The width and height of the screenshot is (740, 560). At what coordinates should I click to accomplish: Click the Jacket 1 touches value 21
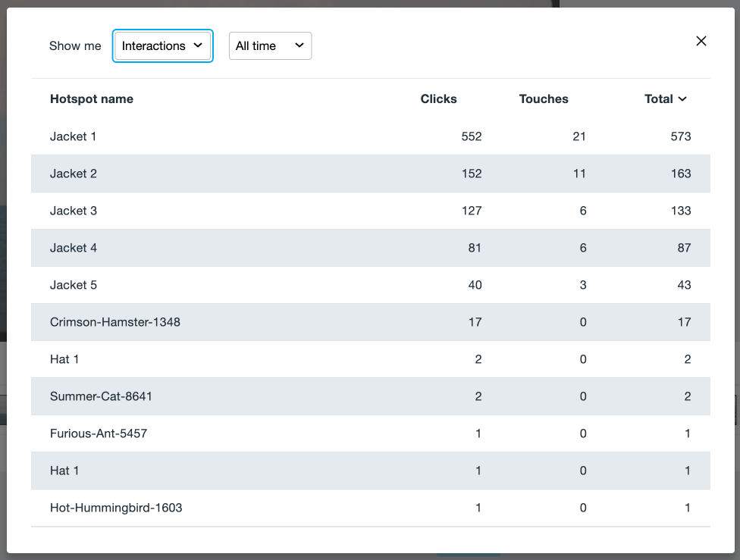point(579,136)
